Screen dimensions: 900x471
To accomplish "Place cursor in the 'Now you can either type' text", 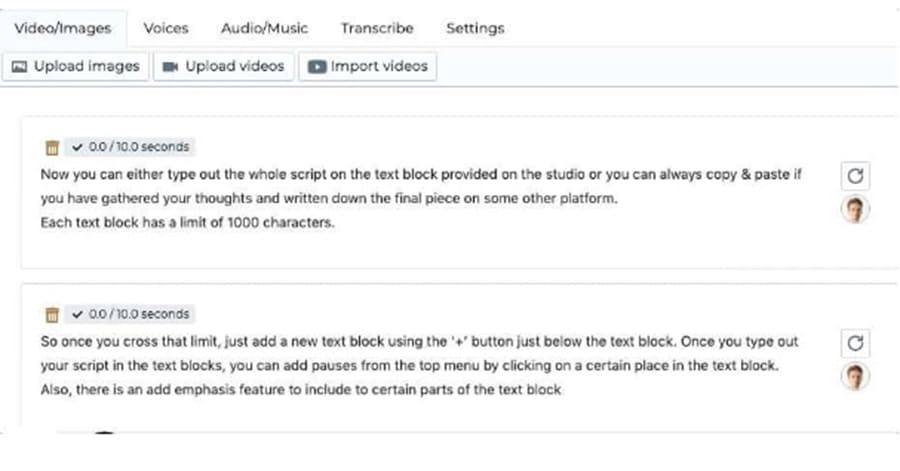I will click(x=421, y=198).
